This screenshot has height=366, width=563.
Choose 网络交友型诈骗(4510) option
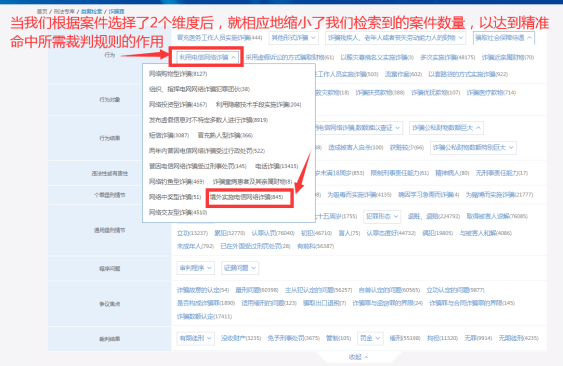(178, 213)
